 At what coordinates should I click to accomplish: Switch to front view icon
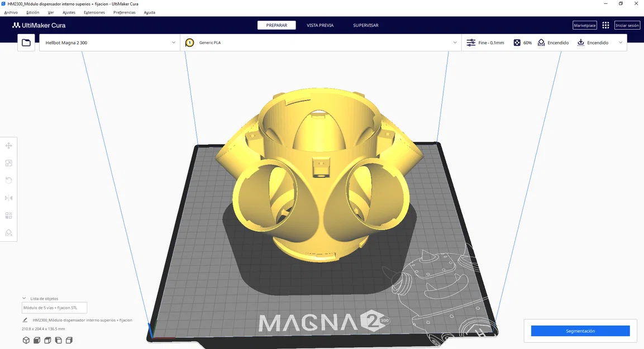coord(37,341)
